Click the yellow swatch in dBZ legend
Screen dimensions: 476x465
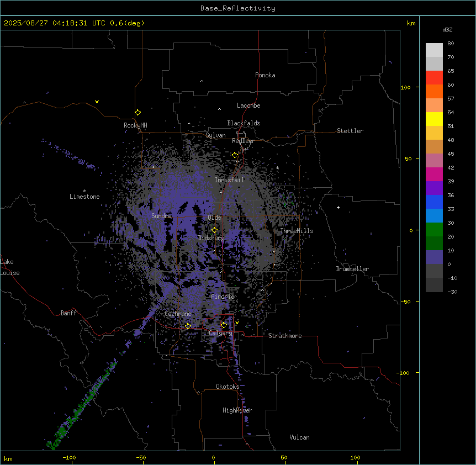click(434, 119)
